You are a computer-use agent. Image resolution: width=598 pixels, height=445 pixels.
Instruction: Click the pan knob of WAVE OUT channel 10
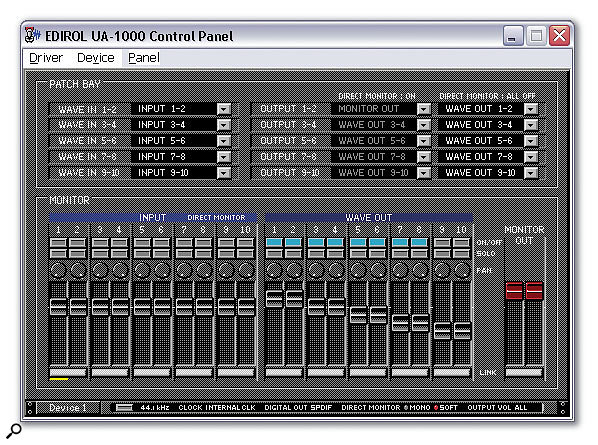point(462,270)
